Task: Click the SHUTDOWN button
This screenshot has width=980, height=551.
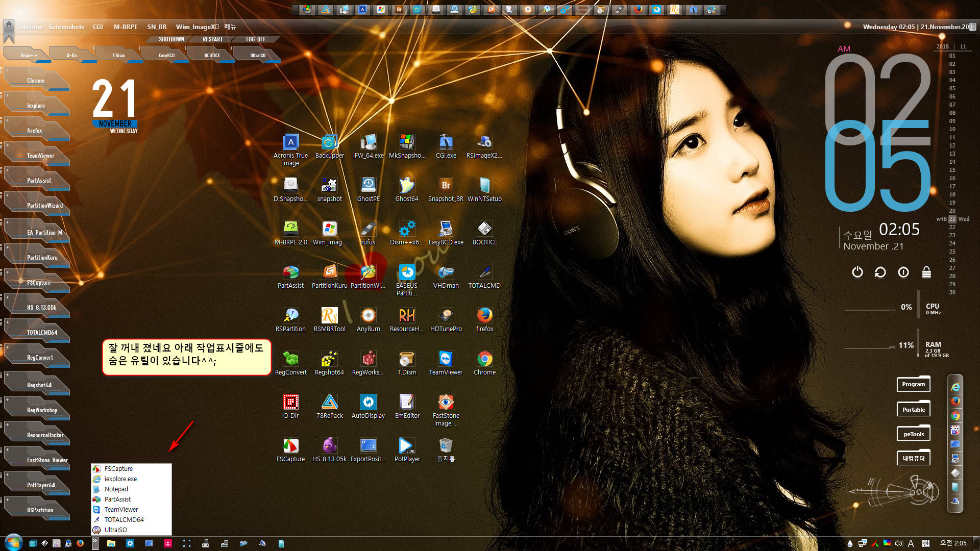Action: coord(171,39)
